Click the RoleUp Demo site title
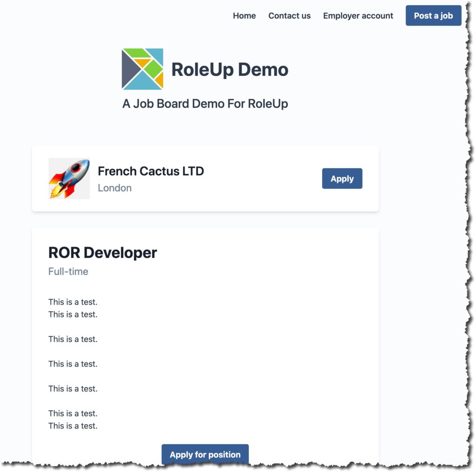476x472 pixels. (230, 70)
